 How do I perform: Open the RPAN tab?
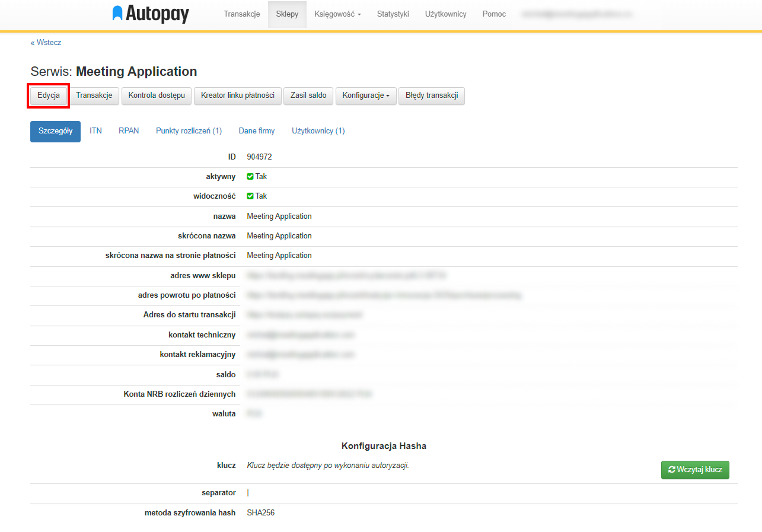pos(129,131)
